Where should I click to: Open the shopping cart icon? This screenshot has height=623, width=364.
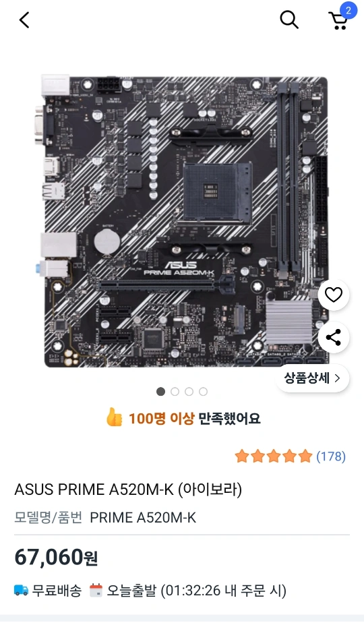(x=338, y=21)
